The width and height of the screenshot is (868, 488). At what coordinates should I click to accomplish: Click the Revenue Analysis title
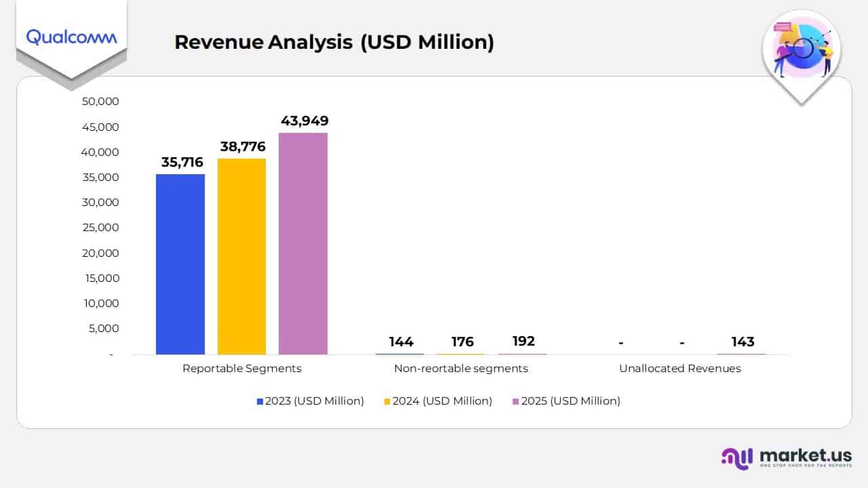334,42
